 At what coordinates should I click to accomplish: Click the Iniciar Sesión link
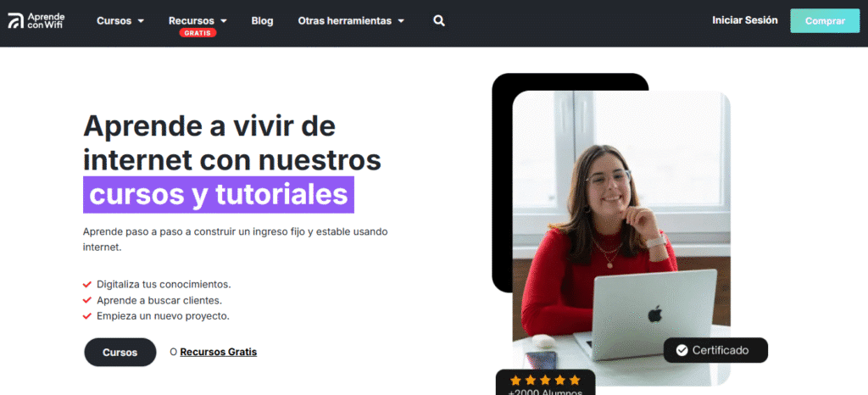point(745,20)
